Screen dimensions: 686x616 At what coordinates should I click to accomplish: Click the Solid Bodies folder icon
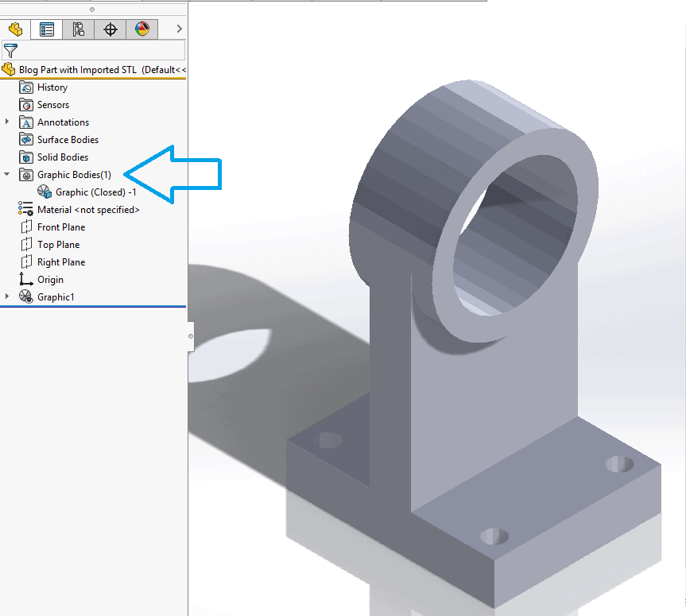(x=25, y=157)
